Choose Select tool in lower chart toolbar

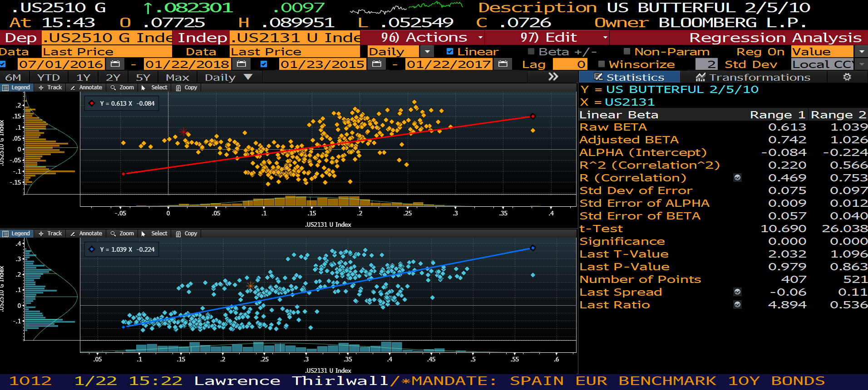pos(154,234)
